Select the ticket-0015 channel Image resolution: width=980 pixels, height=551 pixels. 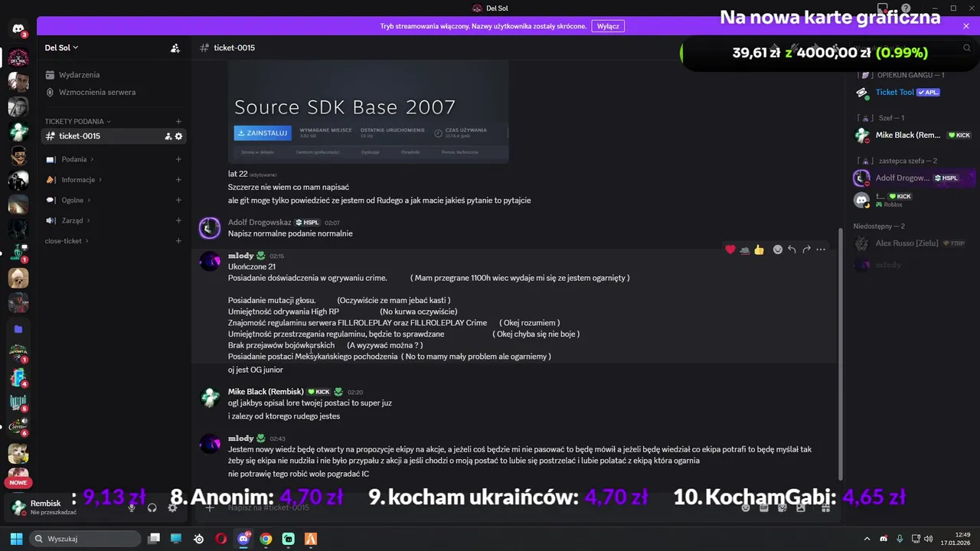pyautogui.click(x=113, y=136)
